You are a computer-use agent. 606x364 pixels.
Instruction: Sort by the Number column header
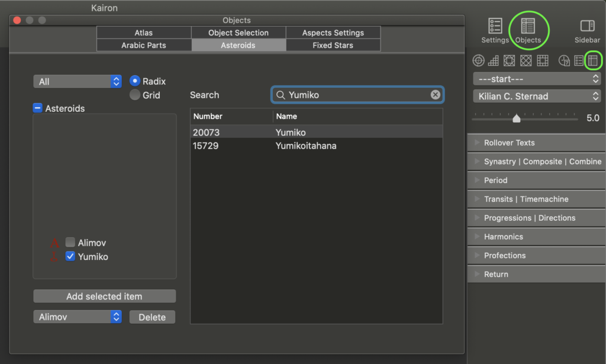[231, 117]
